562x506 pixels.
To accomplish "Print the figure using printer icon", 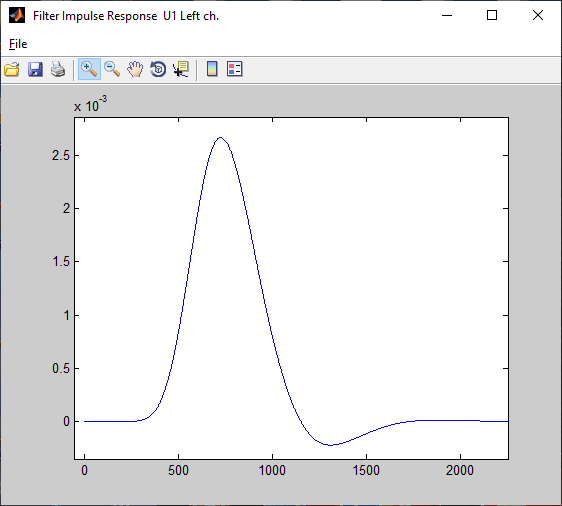I will pos(58,69).
